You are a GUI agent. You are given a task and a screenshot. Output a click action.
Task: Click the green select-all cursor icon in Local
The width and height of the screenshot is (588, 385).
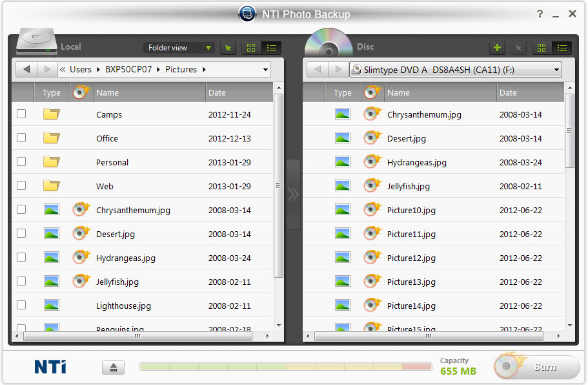click(x=228, y=48)
